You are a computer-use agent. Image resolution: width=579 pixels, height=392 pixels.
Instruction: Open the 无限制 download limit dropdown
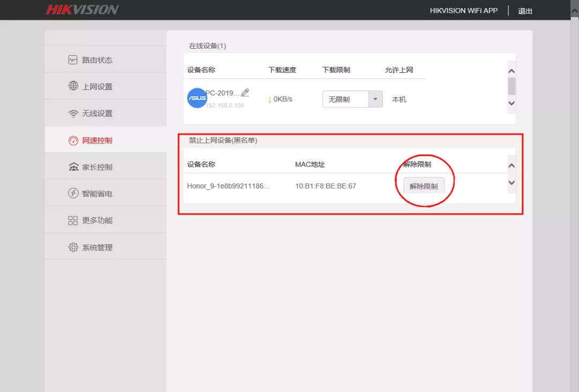(x=352, y=99)
